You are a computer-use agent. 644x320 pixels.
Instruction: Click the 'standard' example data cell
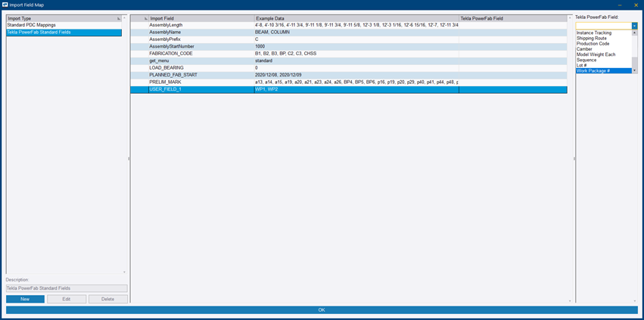(x=356, y=61)
